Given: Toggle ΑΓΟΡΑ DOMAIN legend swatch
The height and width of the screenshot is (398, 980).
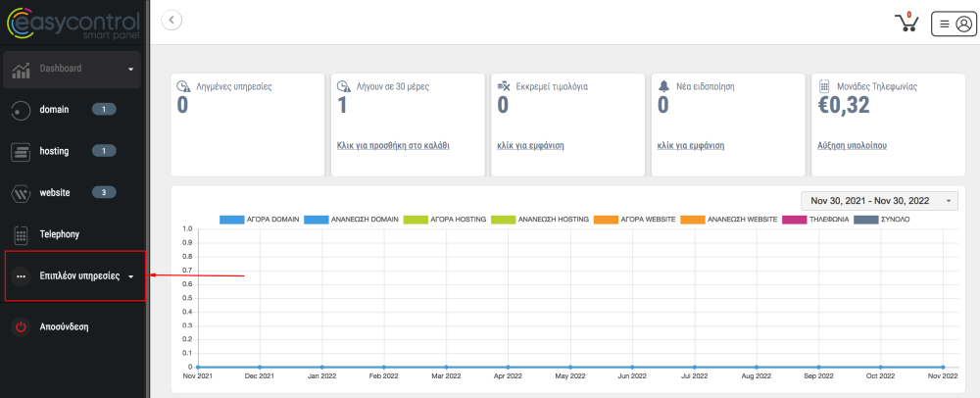Looking at the screenshot, I should coord(232,220).
